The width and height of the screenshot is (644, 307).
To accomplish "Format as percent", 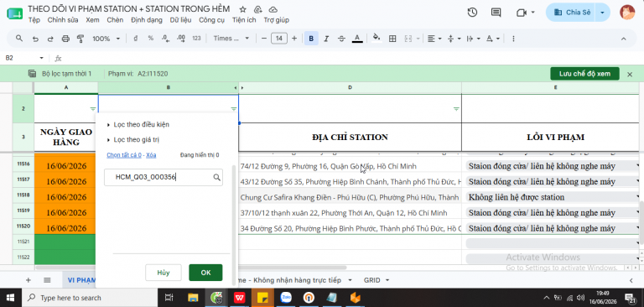I will 151,39.
